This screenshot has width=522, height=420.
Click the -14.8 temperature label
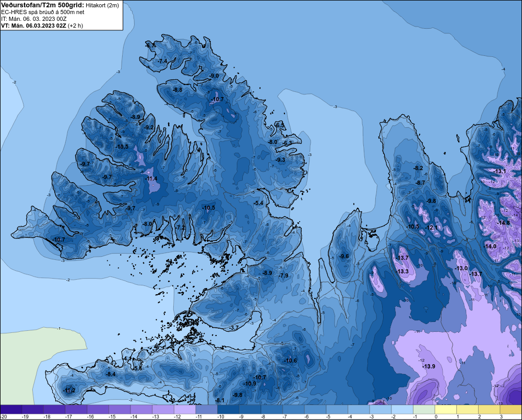tap(504, 223)
